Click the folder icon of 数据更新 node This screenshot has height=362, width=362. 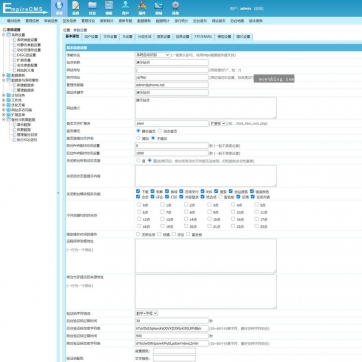[9, 75]
